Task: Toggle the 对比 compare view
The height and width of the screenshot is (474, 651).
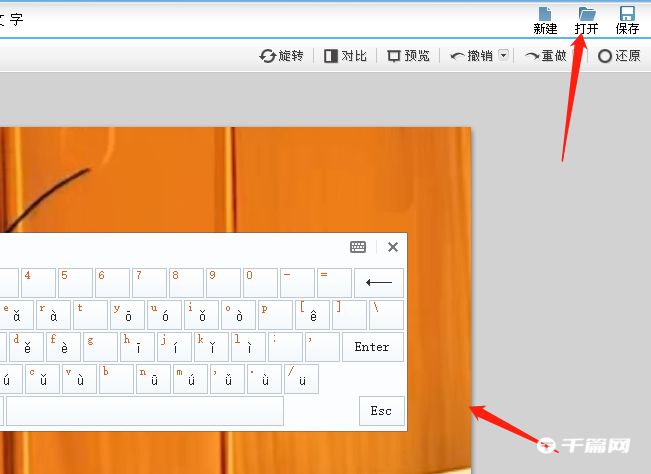Action: pos(345,56)
